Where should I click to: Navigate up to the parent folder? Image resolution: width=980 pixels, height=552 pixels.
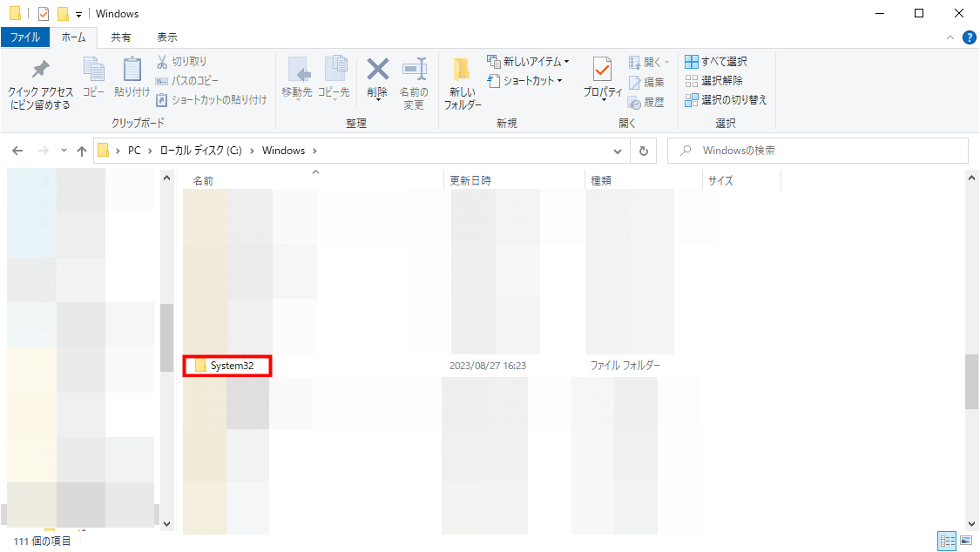click(x=82, y=150)
